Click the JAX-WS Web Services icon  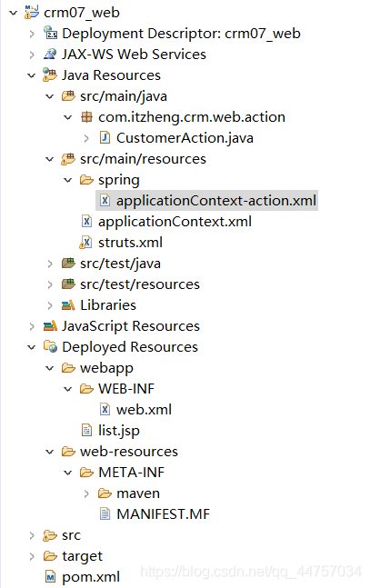click(50, 54)
